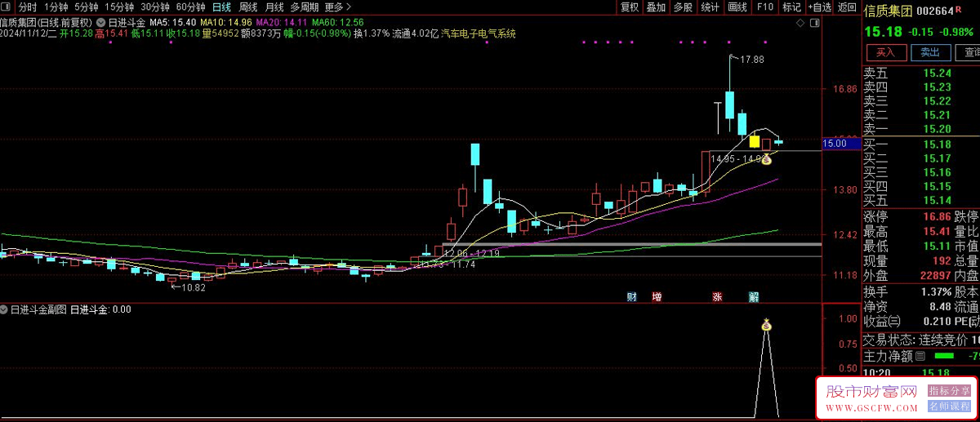Open the 多周期 multi-period view
Viewport: 980px width, 422px height.
[304, 7]
